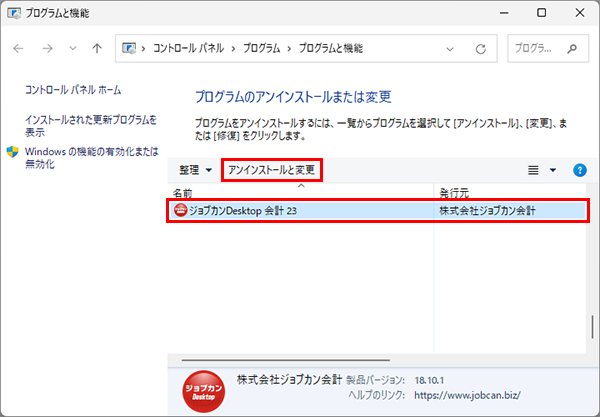The width and height of the screenshot is (600, 417).
Task: Open Windows の機能の有効化または無効化 link
Action: pyautogui.click(x=92, y=158)
